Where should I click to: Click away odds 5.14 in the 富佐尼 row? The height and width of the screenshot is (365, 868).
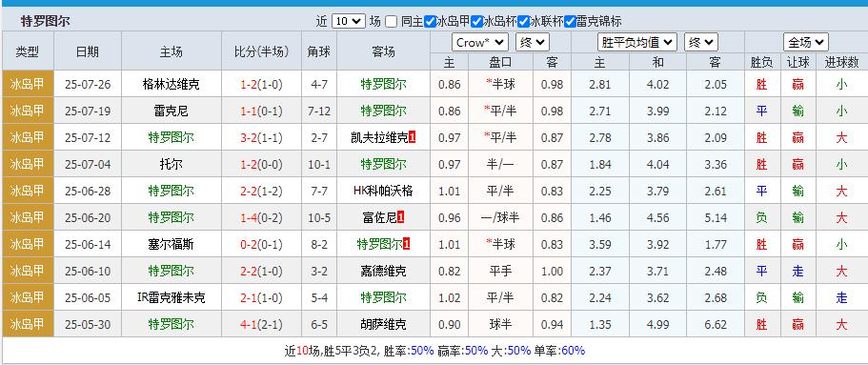pyautogui.click(x=716, y=217)
